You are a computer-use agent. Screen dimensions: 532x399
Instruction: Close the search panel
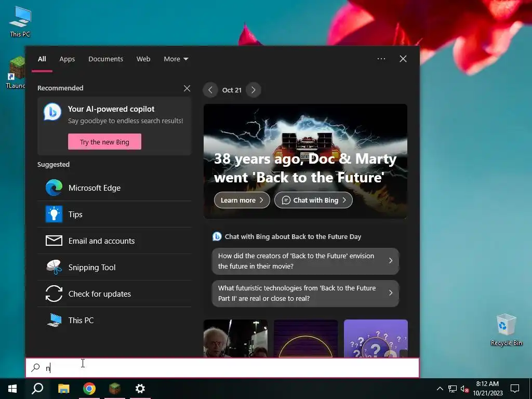click(403, 59)
